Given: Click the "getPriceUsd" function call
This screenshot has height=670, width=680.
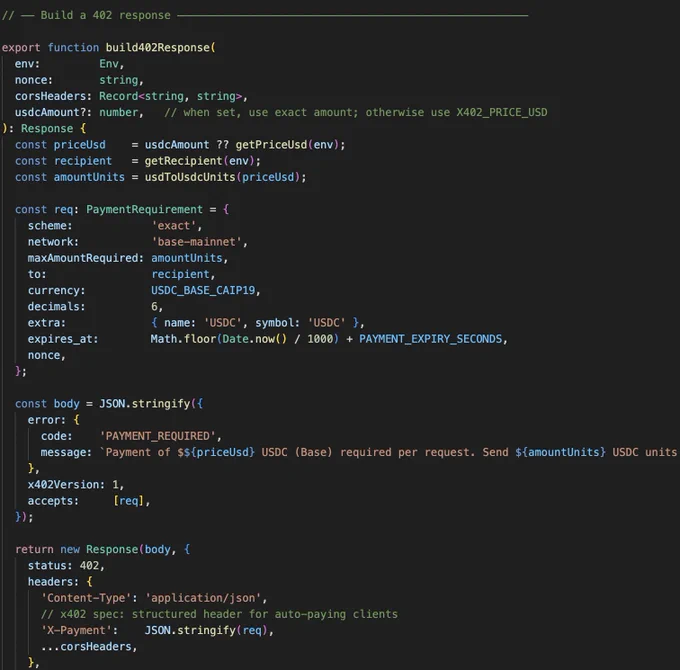Looking at the screenshot, I should point(271,145).
